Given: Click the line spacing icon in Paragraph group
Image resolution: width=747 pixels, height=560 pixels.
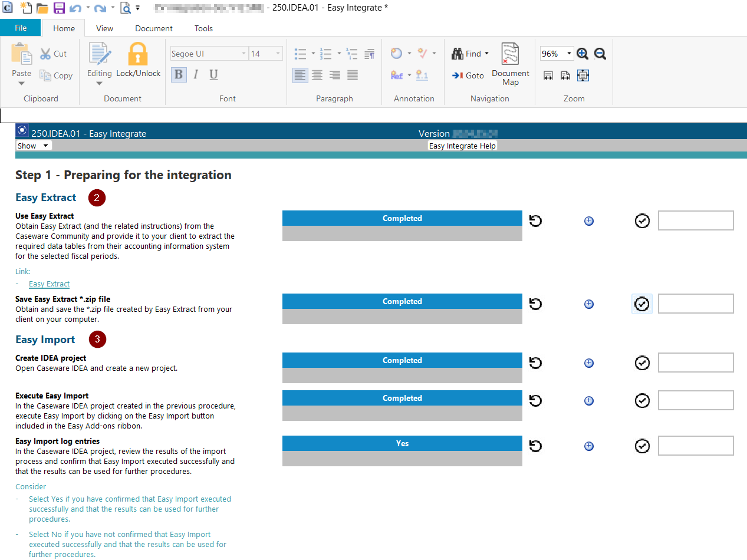Looking at the screenshot, I should (352, 54).
